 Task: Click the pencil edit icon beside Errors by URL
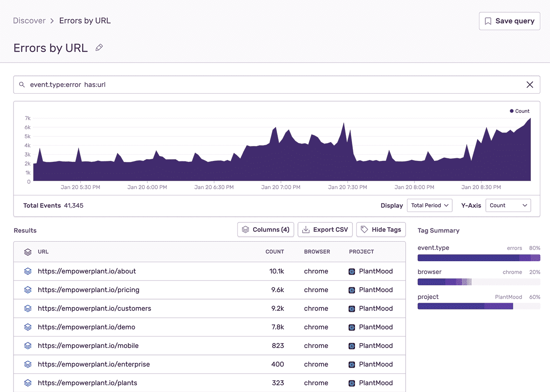[99, 48]
